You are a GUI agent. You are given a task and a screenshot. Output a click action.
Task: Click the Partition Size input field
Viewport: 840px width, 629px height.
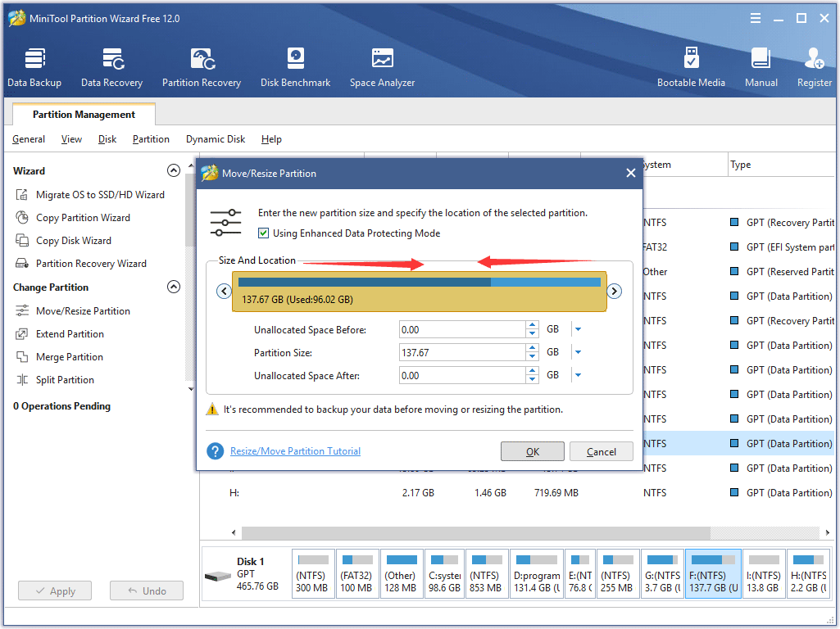point(462,353)
